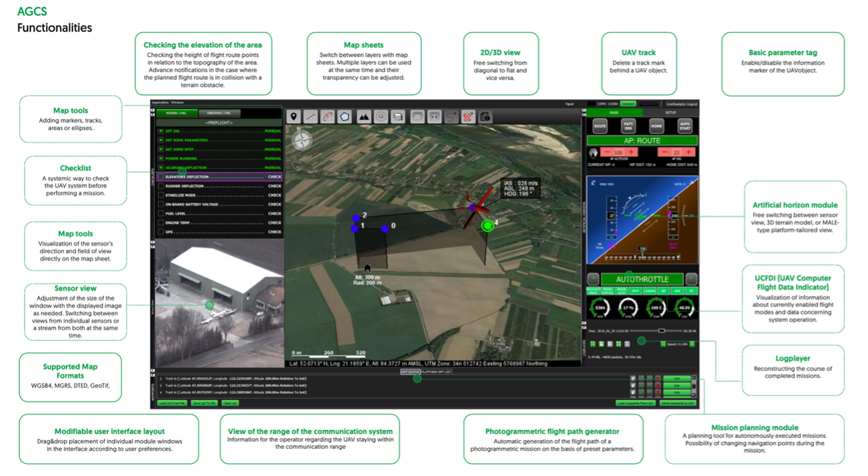Toggle the basic parameter tag icon
This screenshot has height=476, width=868.
click(485, 116)
